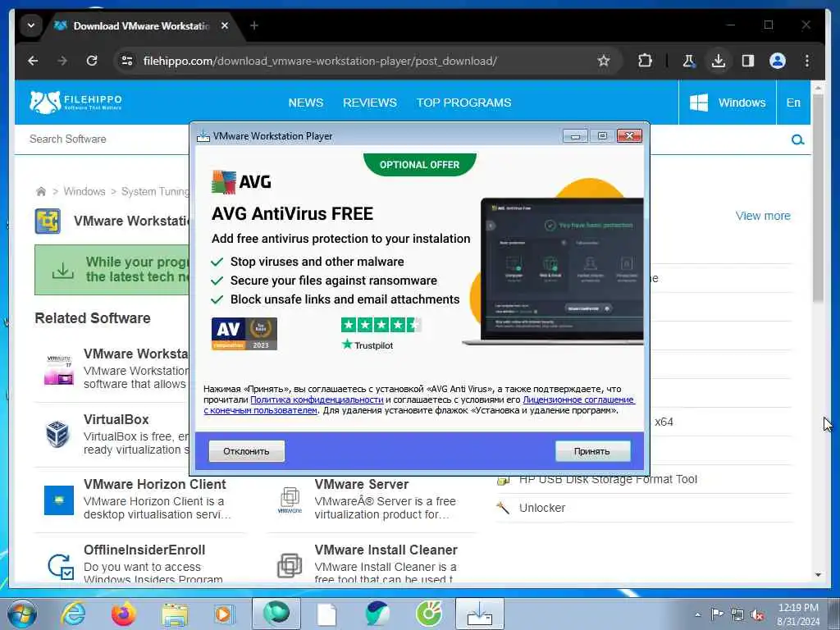This screenshot has height=630, width=840.
Task: Open VirtualBox related software entry
Action: [x=116, y=419]
